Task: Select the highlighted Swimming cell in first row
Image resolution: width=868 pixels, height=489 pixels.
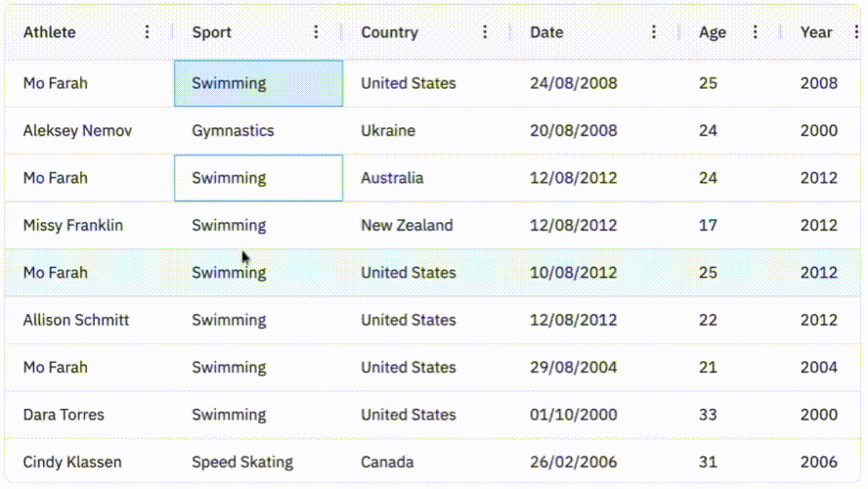Action: pos(258,83)
